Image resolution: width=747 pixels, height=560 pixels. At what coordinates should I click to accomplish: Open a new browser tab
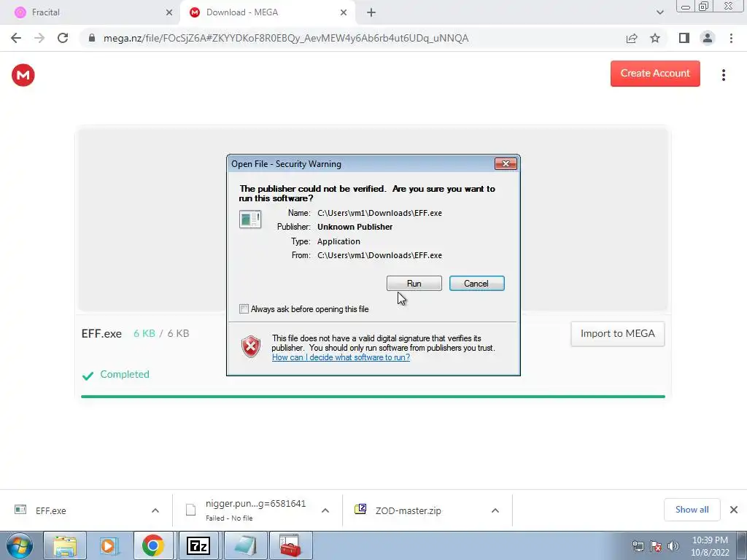tap(371, 12)
